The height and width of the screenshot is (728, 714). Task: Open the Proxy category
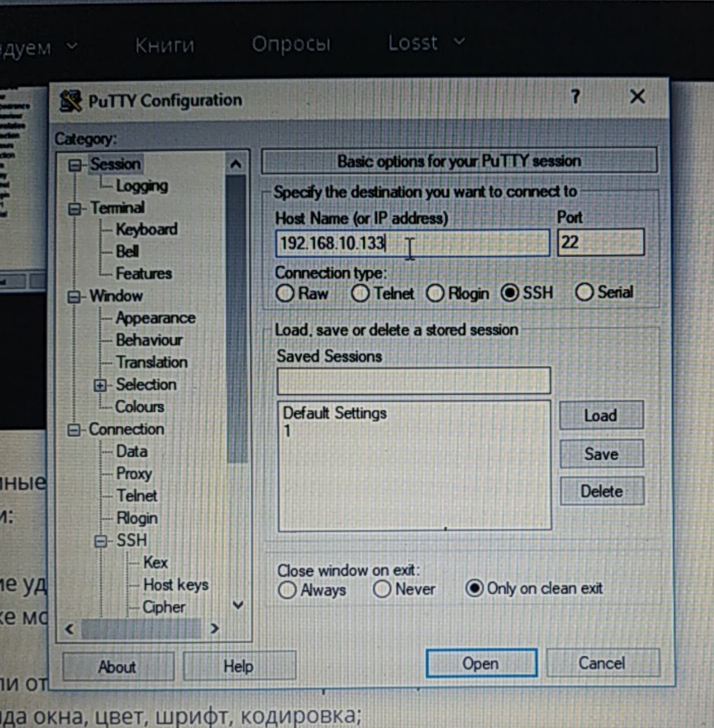[134, 474]
